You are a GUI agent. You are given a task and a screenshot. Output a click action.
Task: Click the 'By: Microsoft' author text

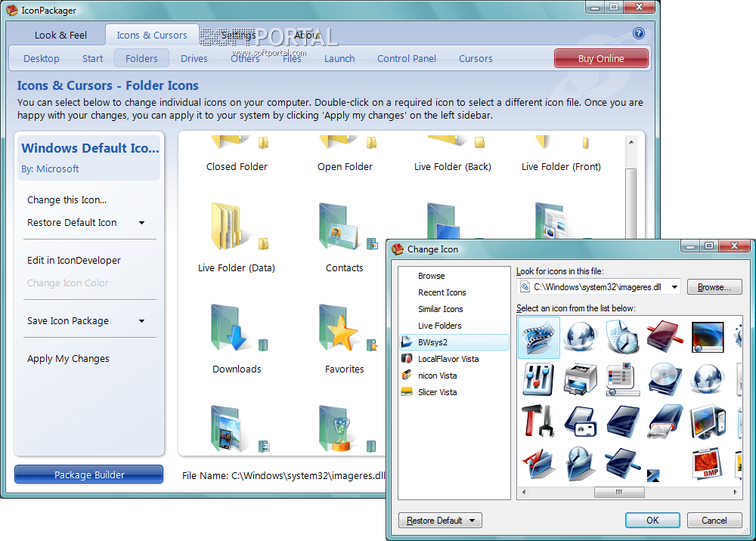[50, 169]
